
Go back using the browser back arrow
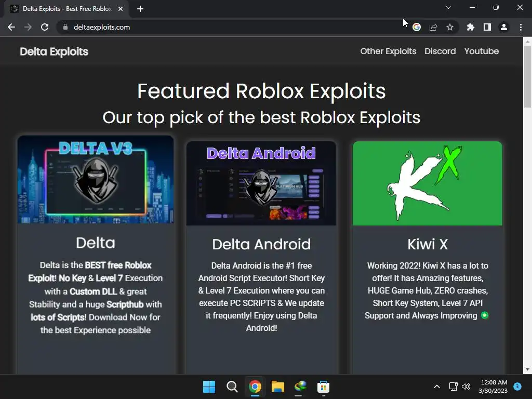click(x=11, y=27)
